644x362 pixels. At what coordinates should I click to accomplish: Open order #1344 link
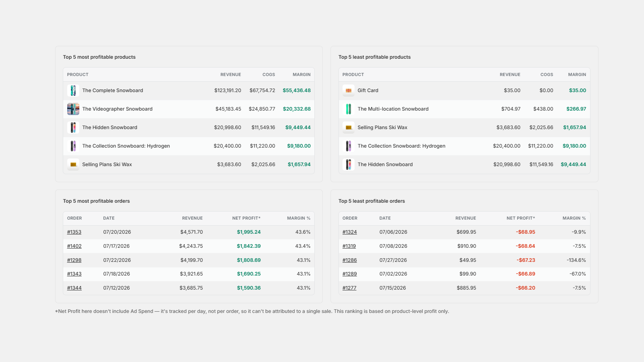pos(74,288)
